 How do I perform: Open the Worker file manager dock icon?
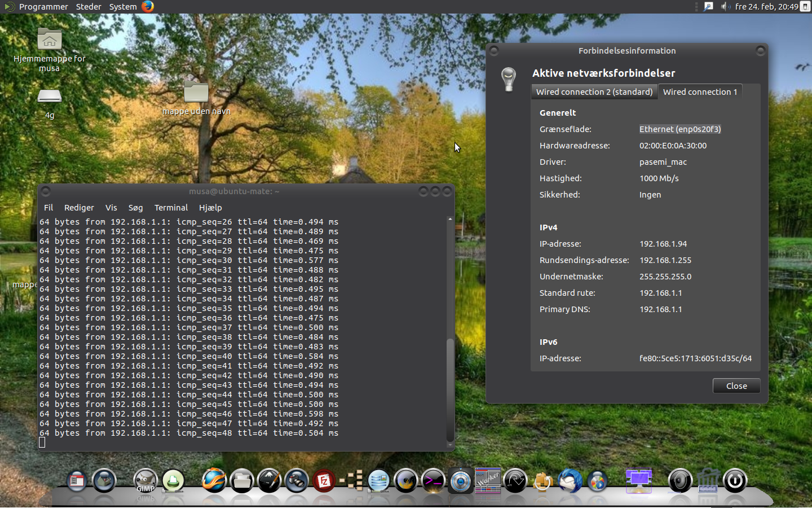(x=488, y=481)
